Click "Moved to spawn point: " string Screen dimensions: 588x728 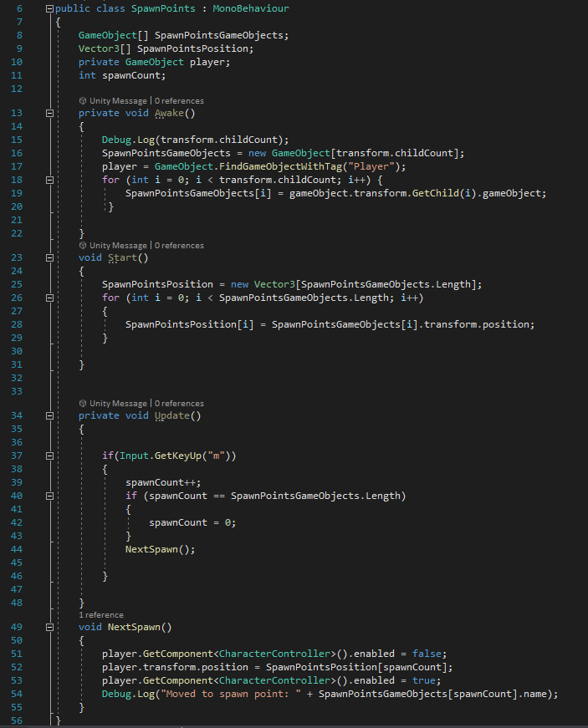[x=231, y=694]
